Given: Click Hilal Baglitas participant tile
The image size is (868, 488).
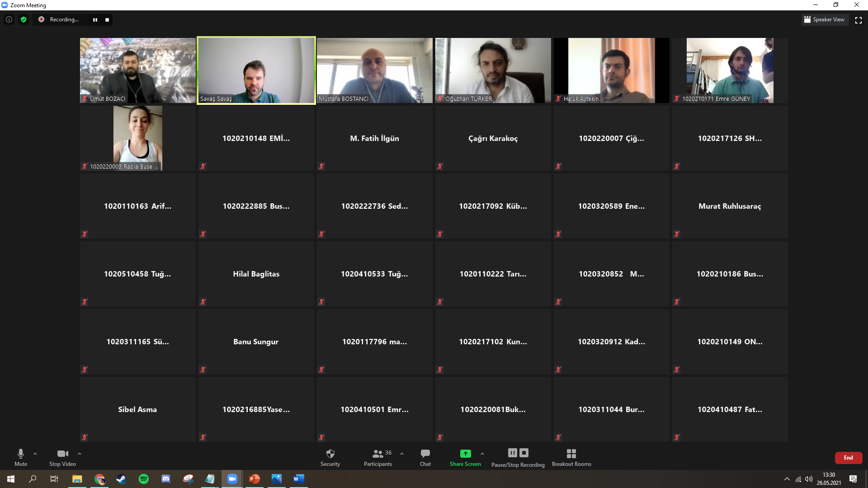Looking at the screenshot, I should pyautogui.click(x=256, y=274).
